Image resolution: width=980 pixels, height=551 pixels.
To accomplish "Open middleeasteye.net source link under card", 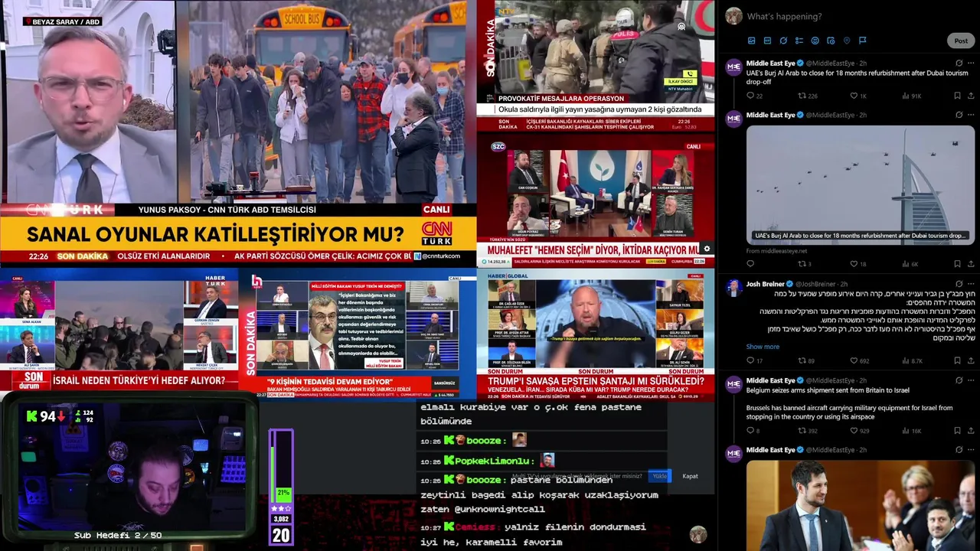I will point(776,250).
